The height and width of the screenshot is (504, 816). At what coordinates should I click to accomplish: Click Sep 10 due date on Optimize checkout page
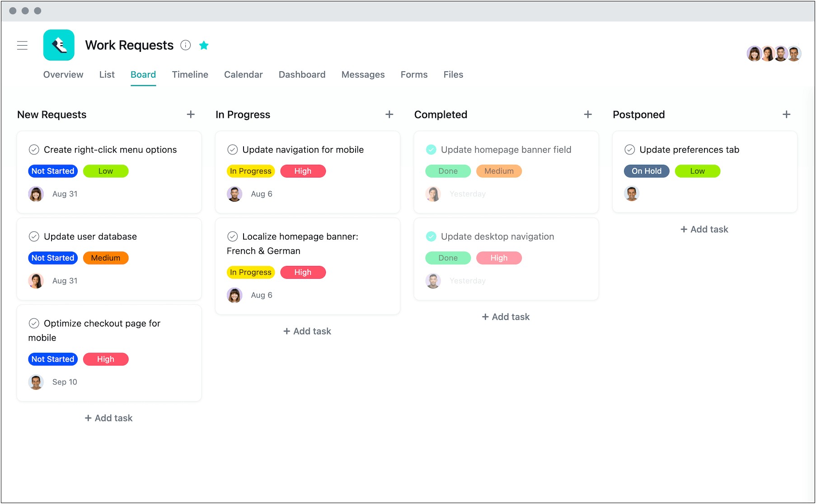(65, 382)
